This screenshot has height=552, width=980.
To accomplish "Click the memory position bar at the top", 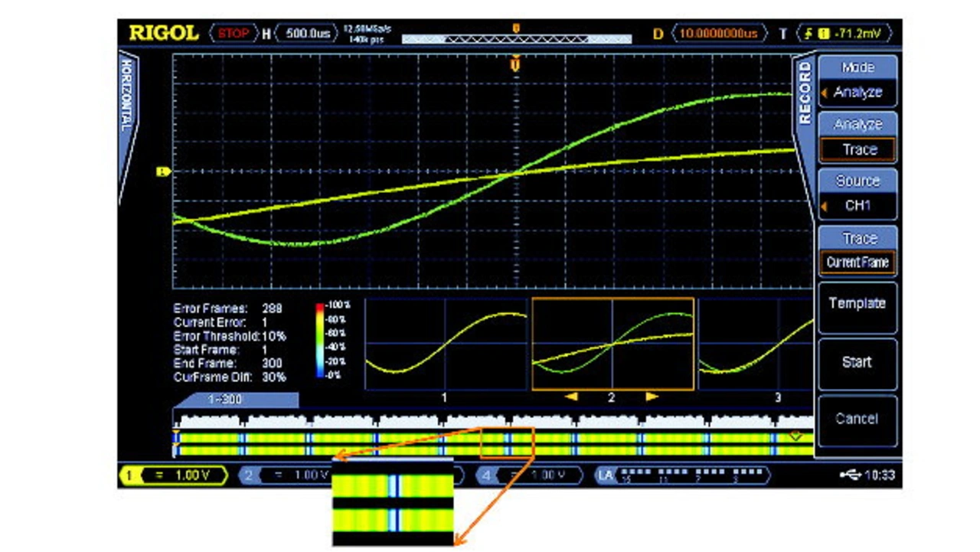I will [x=517, y=38].
